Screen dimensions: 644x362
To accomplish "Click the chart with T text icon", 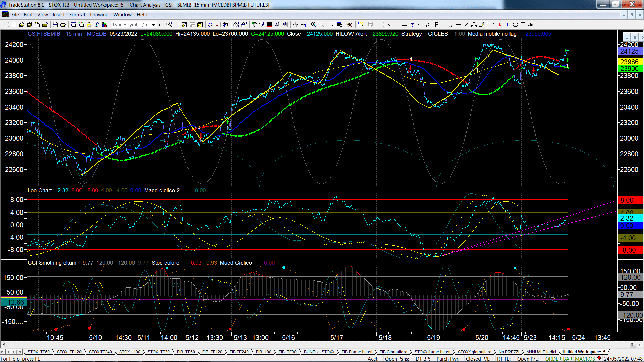I will click(x=339, y=25).
